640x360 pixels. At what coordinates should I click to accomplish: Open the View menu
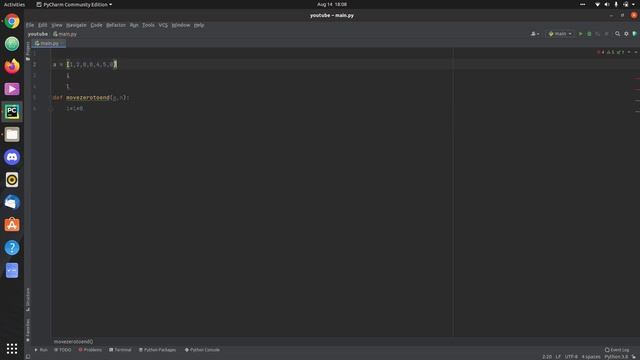(x=57, y=25)
